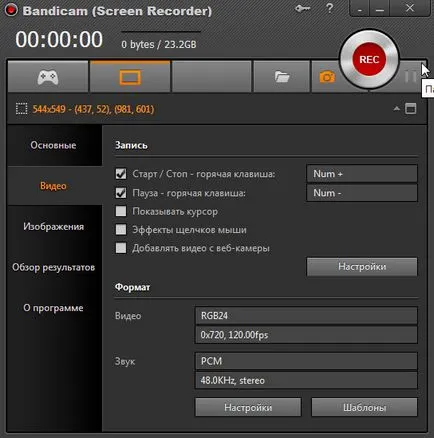The image size is (434, 438).
Task: Enable Эффекты щелчков мыши checkbox
Action: 121,229
